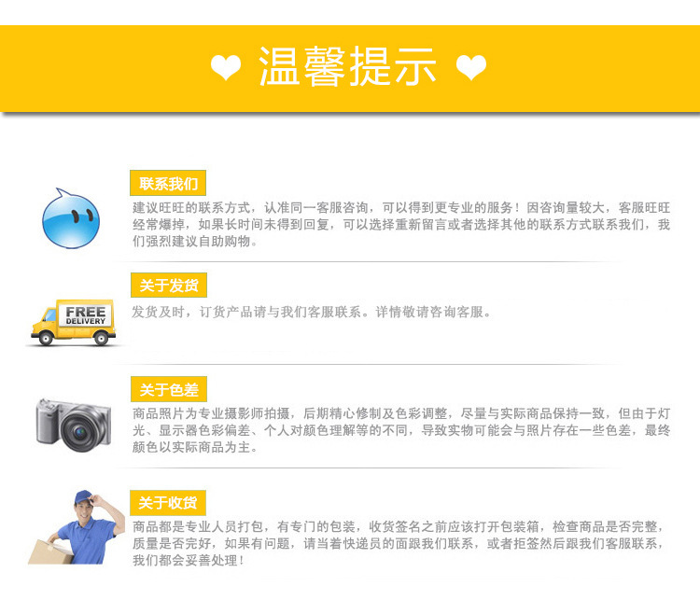Select the 关于收货 yellow label

(168, 503)
